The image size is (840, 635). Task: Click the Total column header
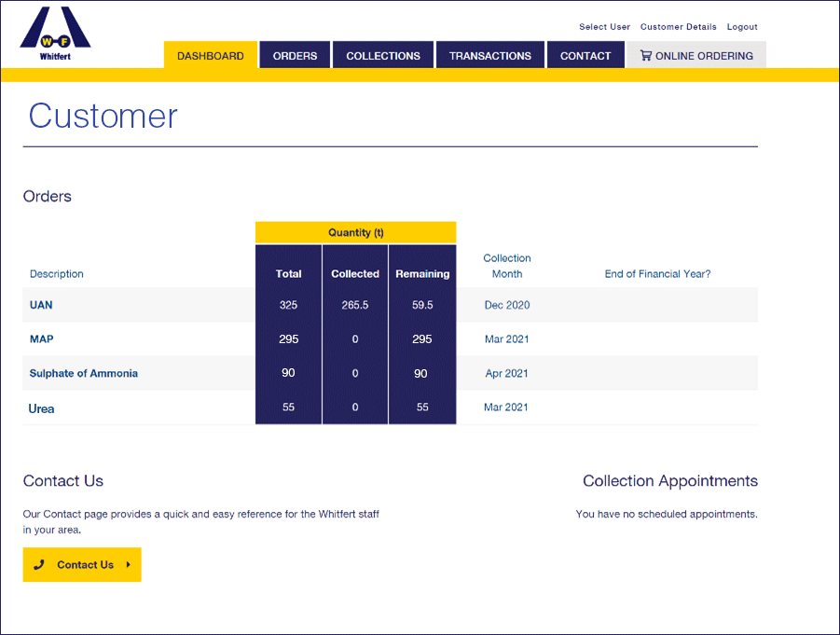[x=288, y=274]
